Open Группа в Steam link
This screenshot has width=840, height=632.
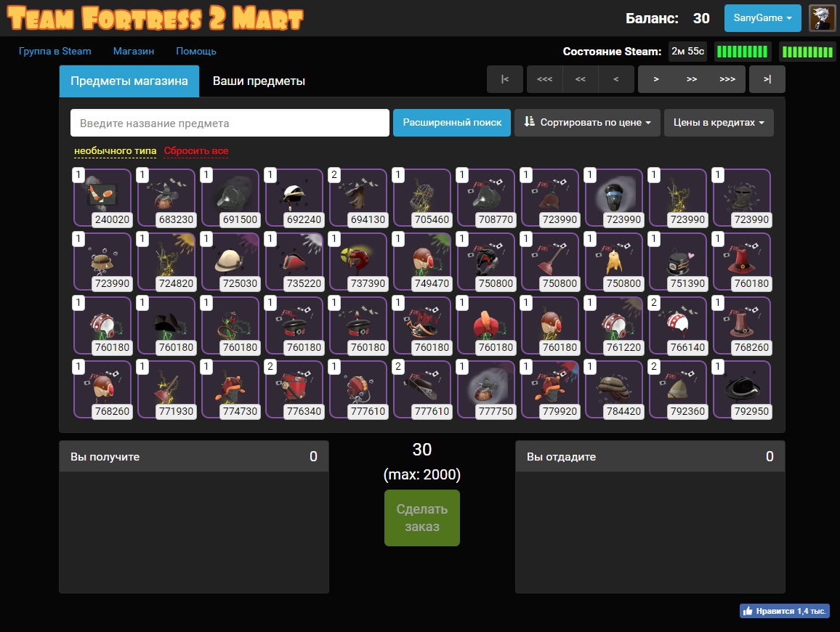click(54, 52)
